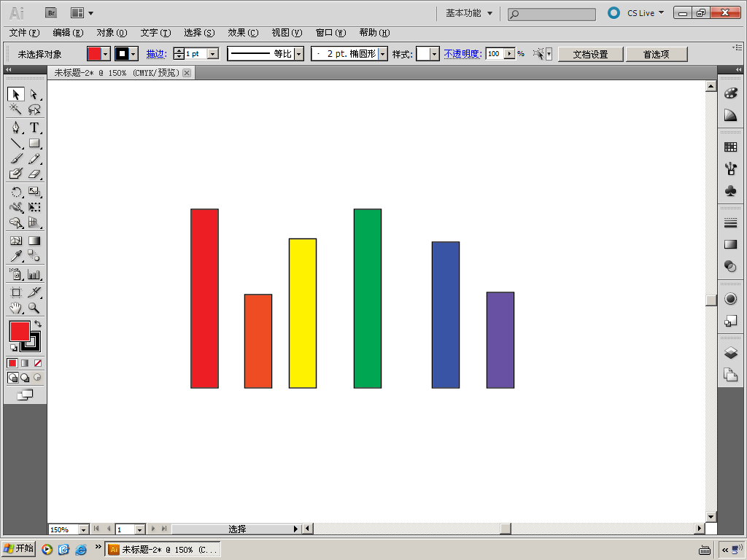Image resolution: width=747 pixels, height=560 pixels.
Task: Activate the Blend tool
Action: pos(34,256)
